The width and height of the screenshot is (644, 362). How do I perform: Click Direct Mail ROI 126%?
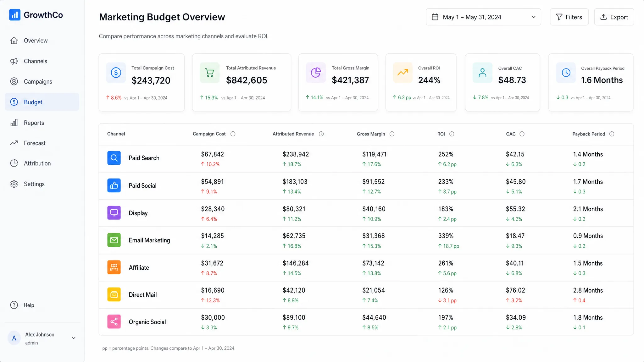click(446, 290)
